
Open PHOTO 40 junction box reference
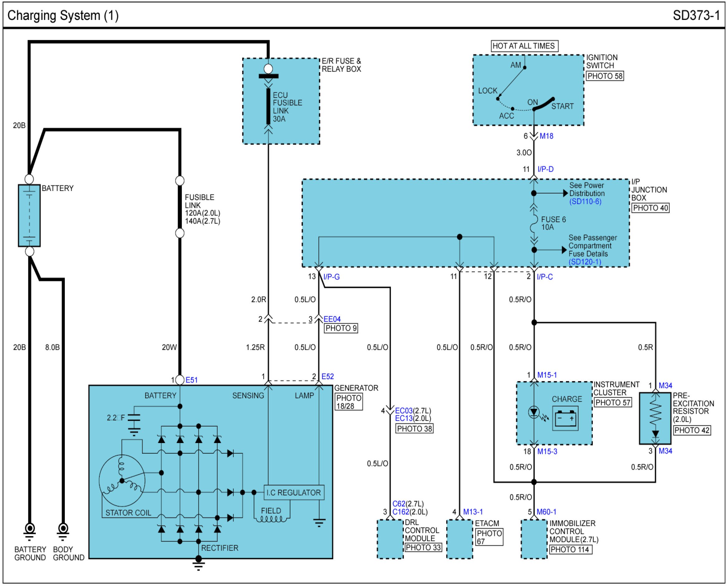[650, 208]
